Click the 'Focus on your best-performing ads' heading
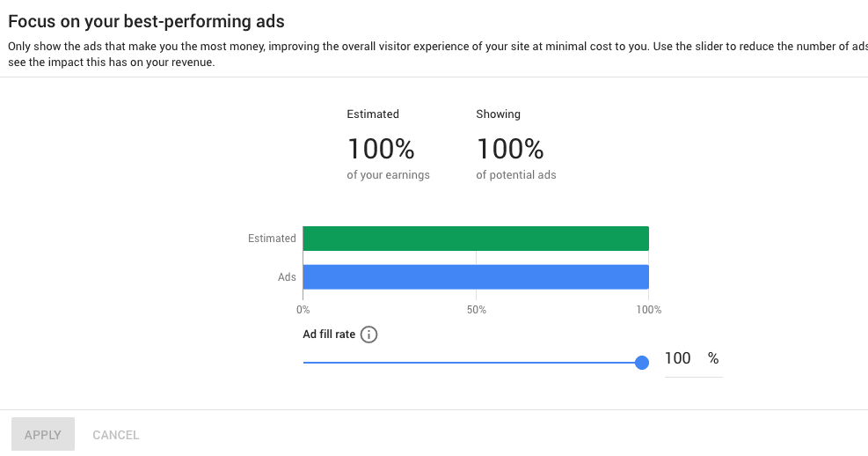This screenshot has height=456, width=868. [146, 20]
